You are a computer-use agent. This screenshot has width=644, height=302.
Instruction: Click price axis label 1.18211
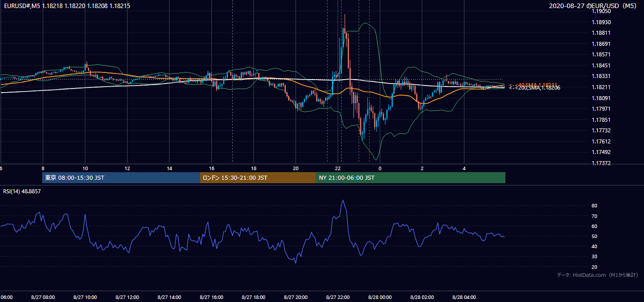[x=601, y=87]
